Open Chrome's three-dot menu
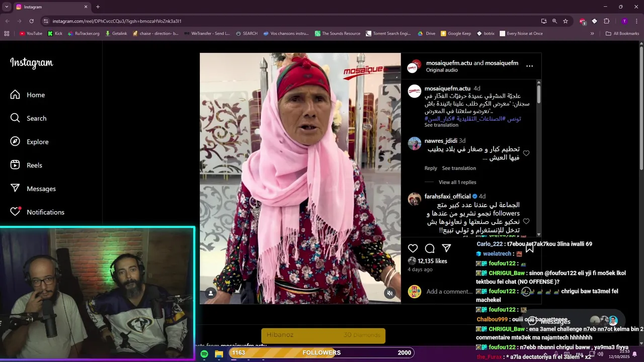The width and height of the screenshot is (644, 362). (637, 21)
